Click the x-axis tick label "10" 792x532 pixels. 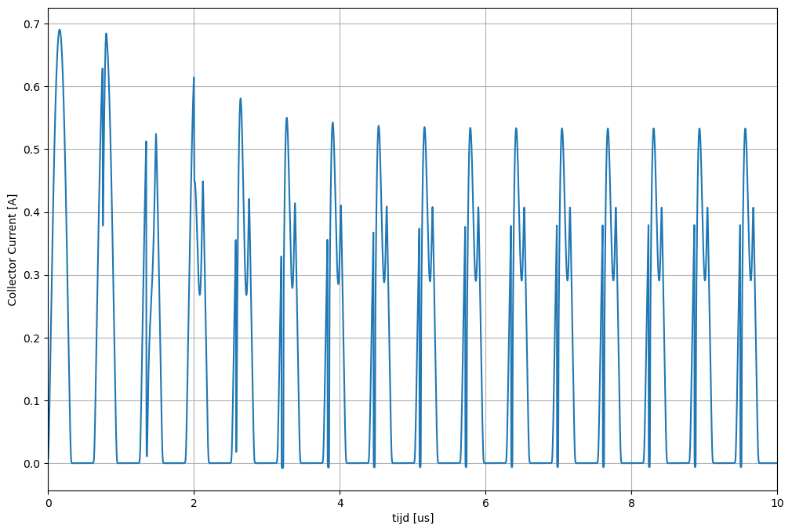777,503
